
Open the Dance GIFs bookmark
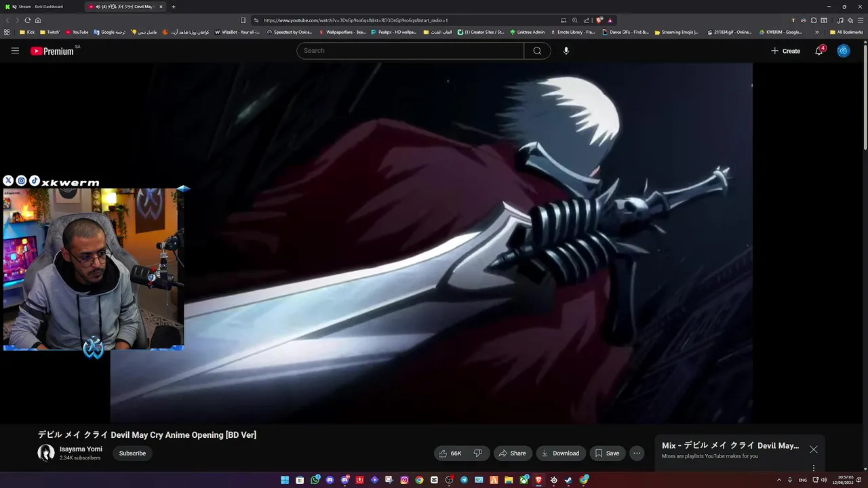pyautogui.click(x=625, y=32)
